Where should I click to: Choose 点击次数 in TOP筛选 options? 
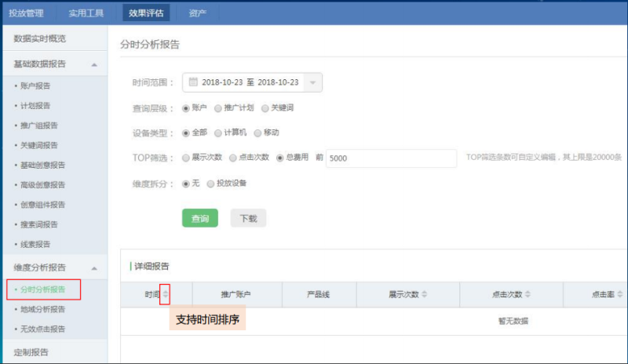pyautogui.click(x=233, y=158)
